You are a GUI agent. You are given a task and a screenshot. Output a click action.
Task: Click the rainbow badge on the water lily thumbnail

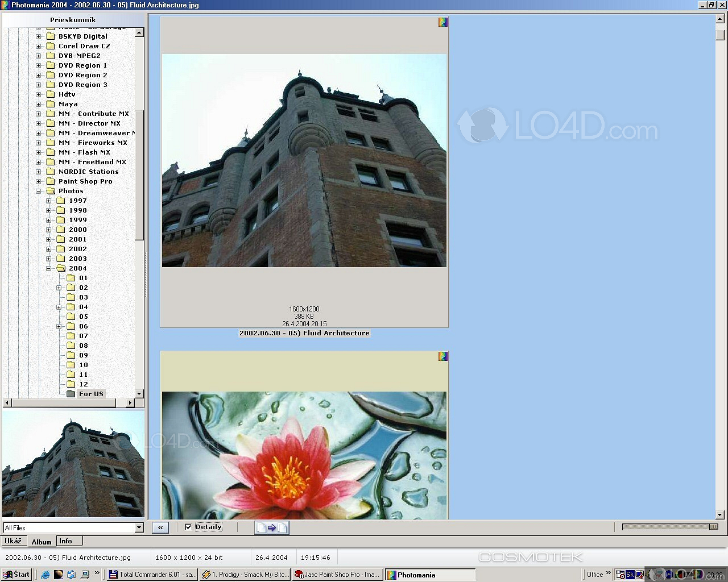click(443, 356)
